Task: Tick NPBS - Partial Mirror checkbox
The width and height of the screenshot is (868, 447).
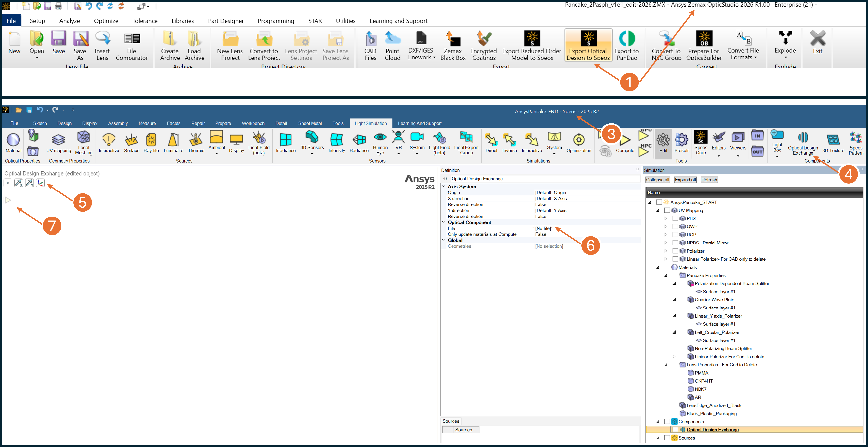Action: coord(675,243)
